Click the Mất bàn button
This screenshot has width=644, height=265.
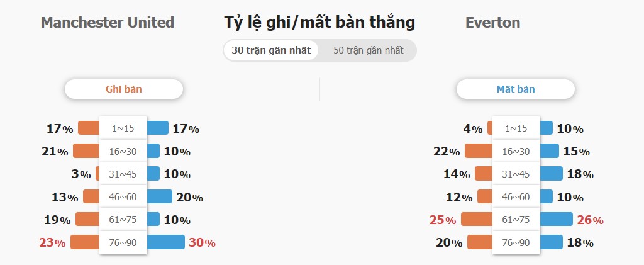click(x=516, y=89)
